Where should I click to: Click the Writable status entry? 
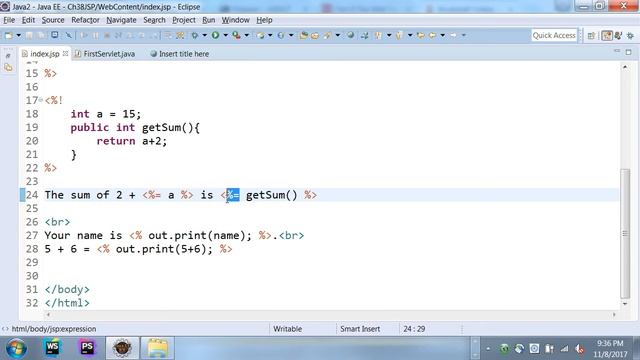[x=287, y=329]
